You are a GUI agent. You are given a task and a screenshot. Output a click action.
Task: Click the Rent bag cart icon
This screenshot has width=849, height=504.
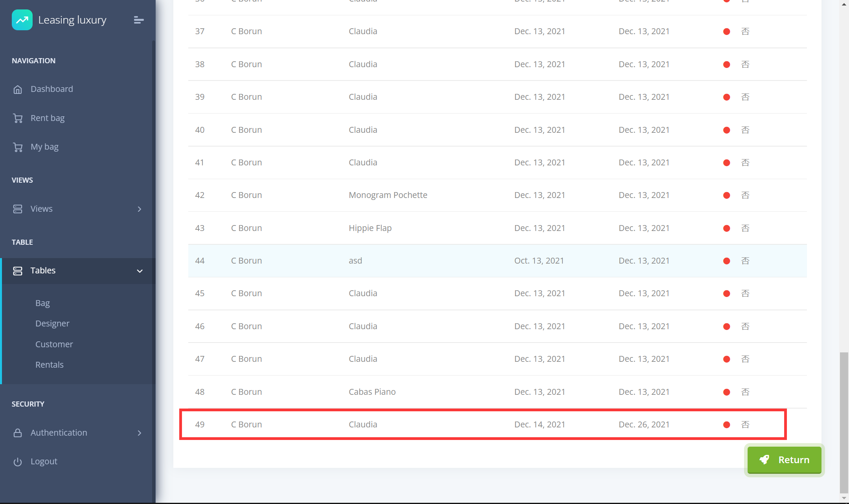18,118
